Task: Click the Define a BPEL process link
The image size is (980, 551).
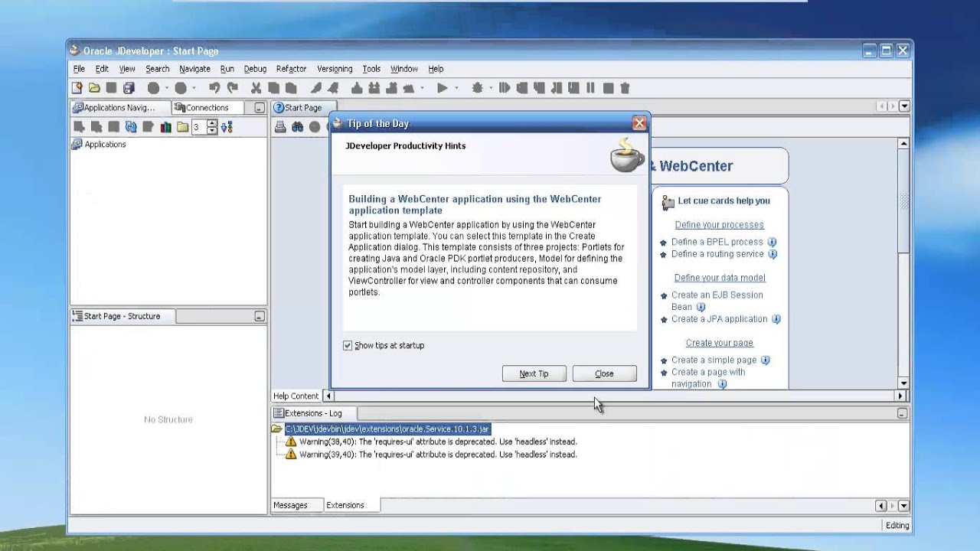Action: click(717, 242)
